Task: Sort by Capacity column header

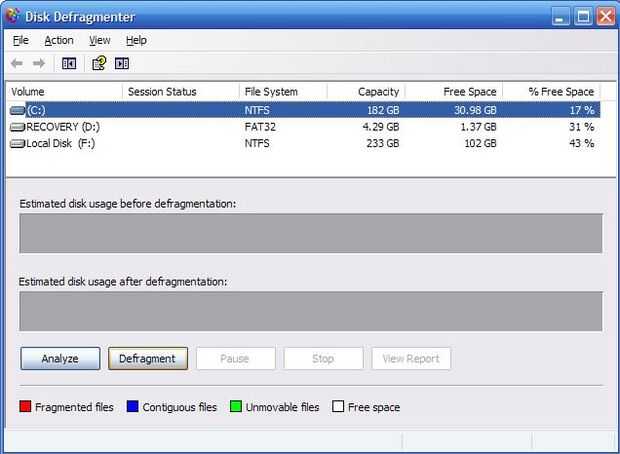Action: point(366,92)
